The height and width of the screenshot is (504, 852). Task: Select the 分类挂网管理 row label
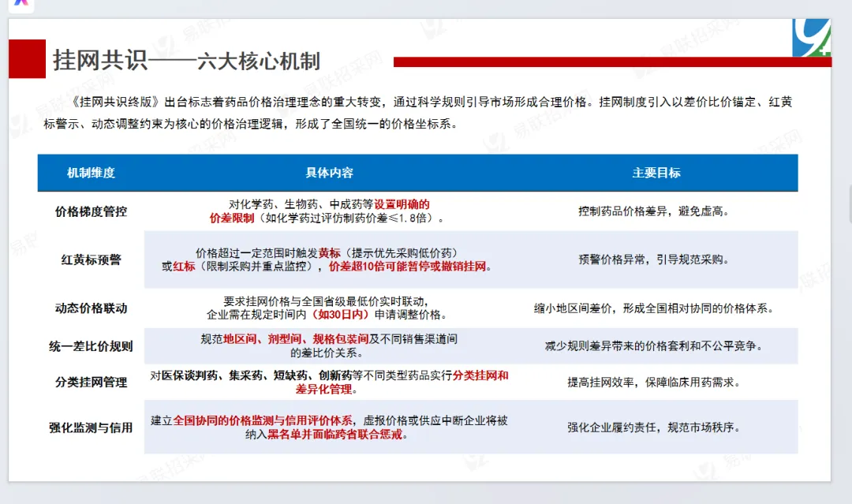click(91, 382)
